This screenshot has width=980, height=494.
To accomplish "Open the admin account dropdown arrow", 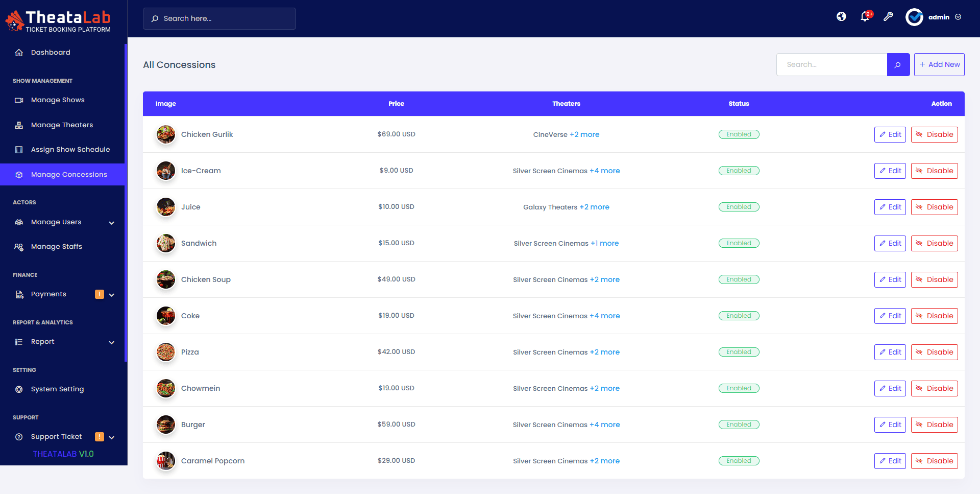I will click(958, 17).
